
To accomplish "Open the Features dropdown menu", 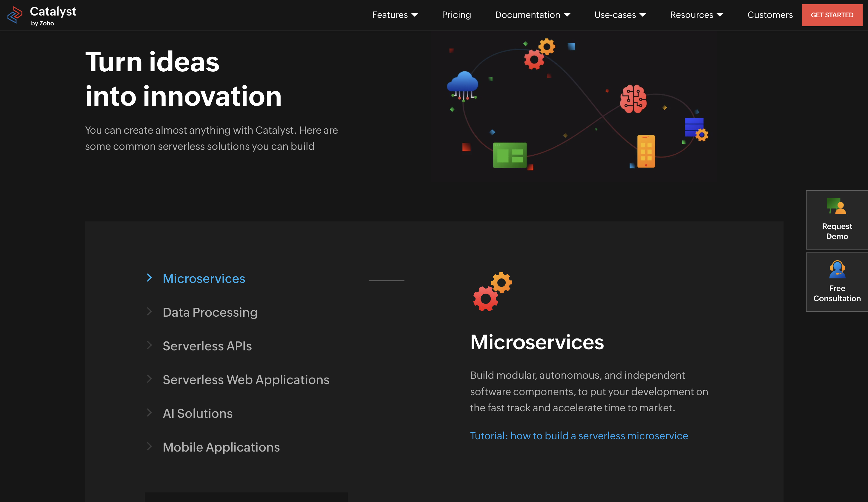I will tap(394, 14).
